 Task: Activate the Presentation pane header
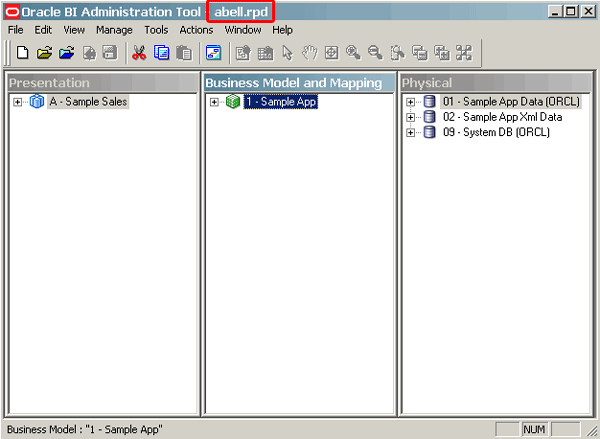(x=102, y=83)
